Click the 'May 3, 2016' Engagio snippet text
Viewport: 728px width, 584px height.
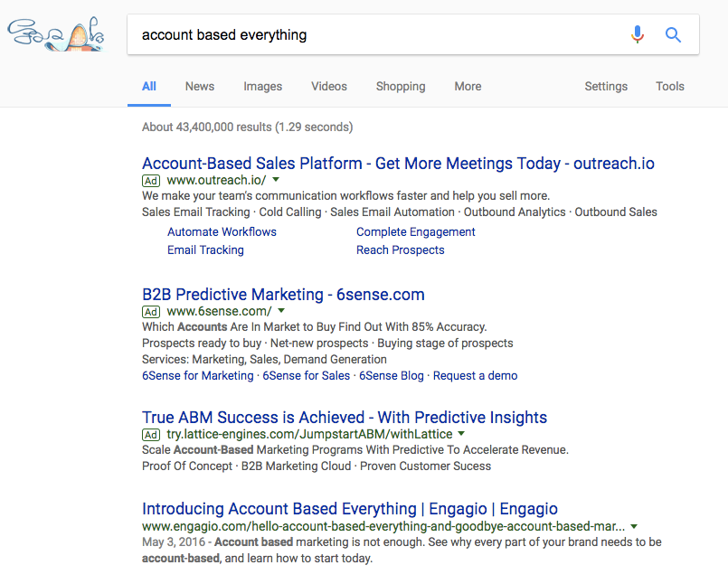click(402, 551)
